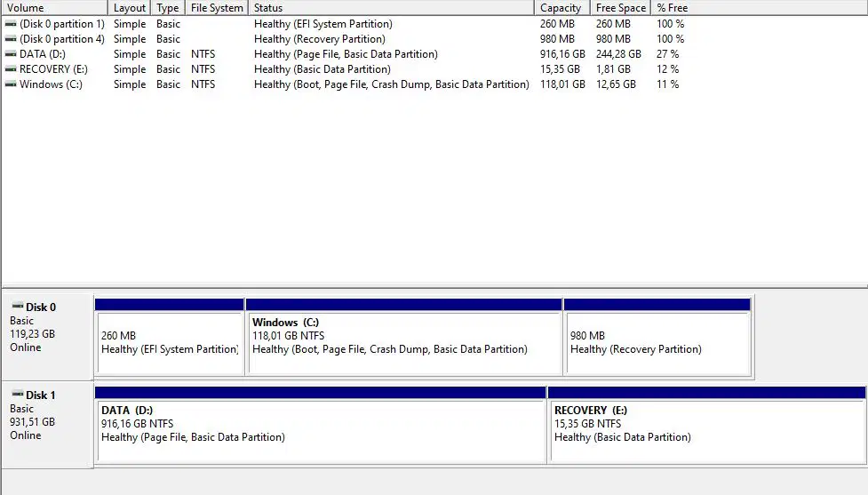Screen dimensions: 868x495
Task: Sort by the Capacity column header
Action: (562, 8)
